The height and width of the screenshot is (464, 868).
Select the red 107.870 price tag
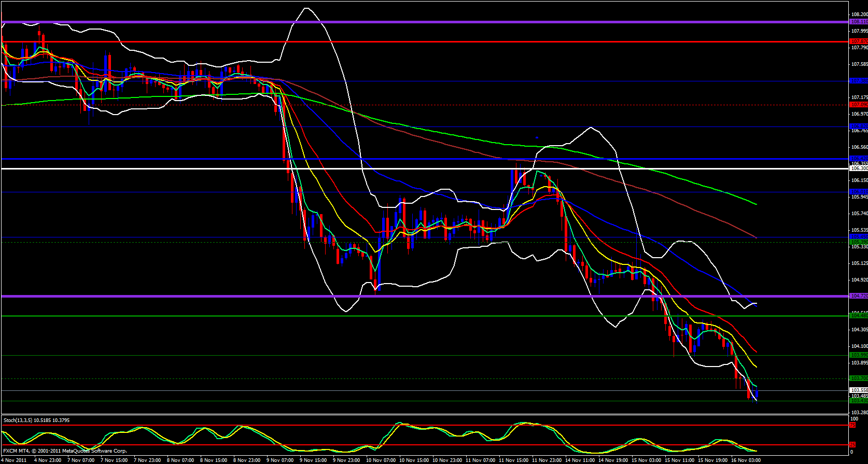coord(859,41)
